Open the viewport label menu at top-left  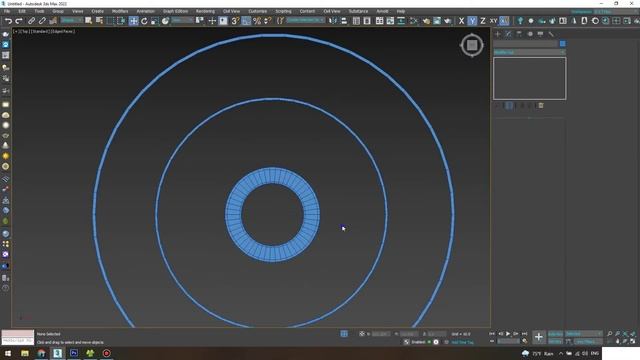(x=44, y=31)
